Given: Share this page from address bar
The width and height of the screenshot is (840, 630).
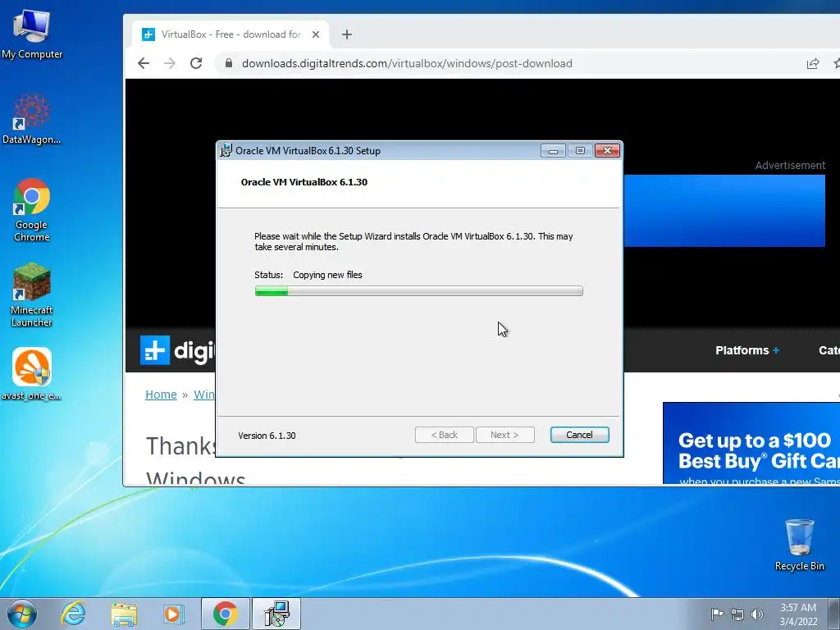Looking at the screenshot, I should pos(813,63).
